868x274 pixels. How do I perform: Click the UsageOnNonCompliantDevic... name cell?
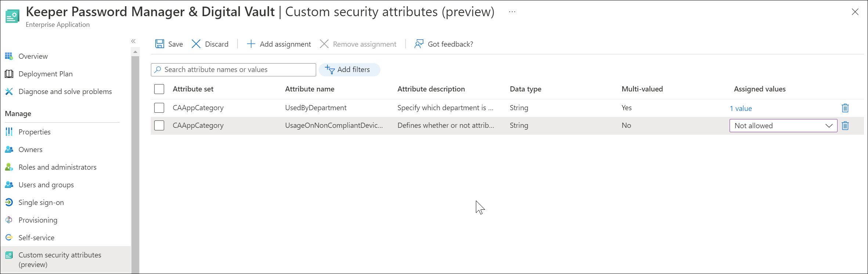334,125
